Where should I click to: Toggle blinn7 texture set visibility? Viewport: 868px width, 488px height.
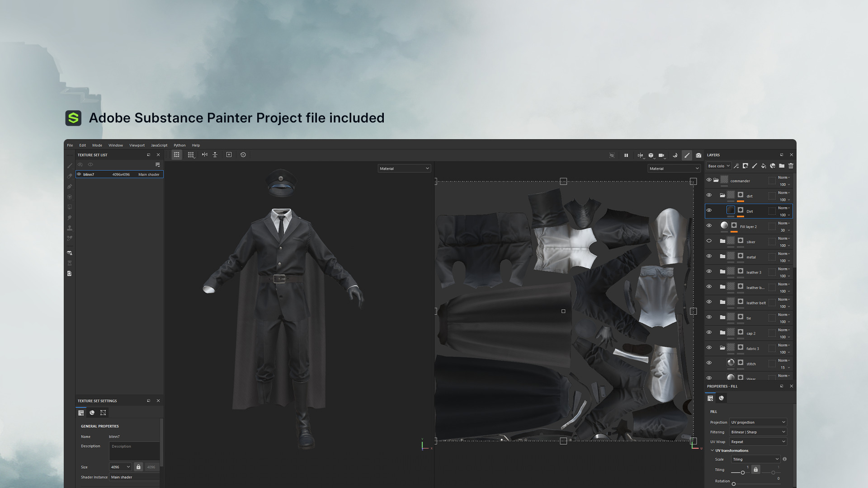(x=79, y=174)
